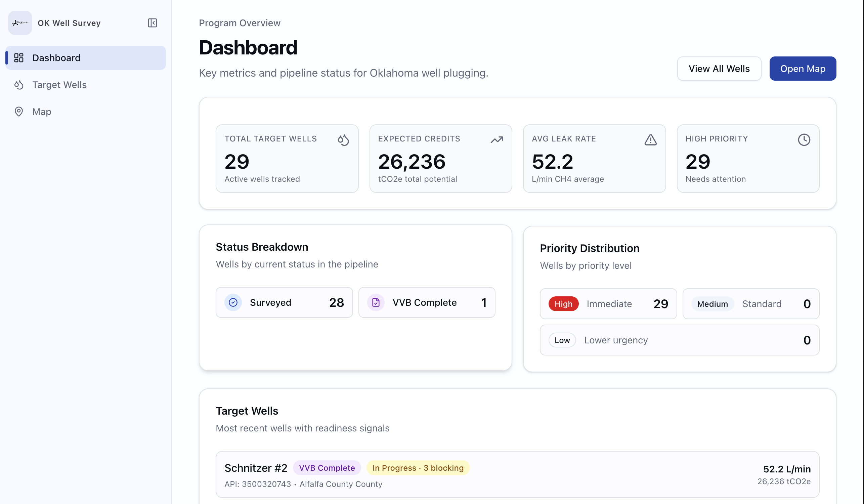Click the checkmark icon next to Surveyed
This screenshot has width=864, height=504.
tap(233, 302)
